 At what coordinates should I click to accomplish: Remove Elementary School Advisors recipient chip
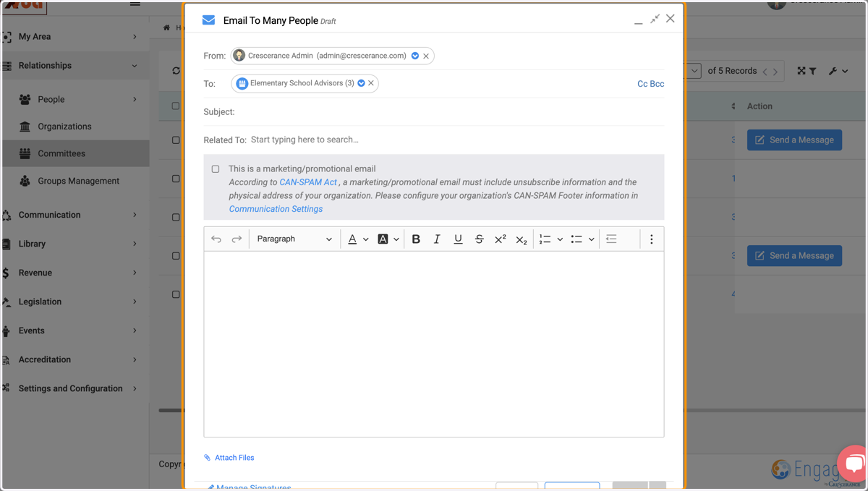click(x=371, y=83)
